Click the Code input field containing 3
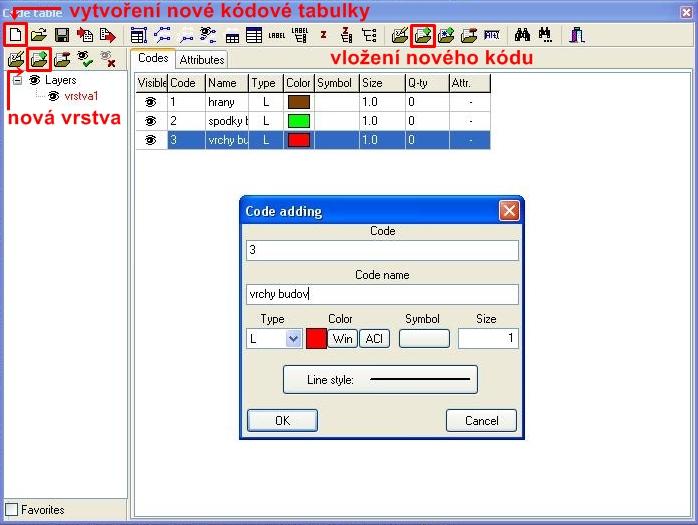This screenshot has height=525, width=698. pos(382,250)
